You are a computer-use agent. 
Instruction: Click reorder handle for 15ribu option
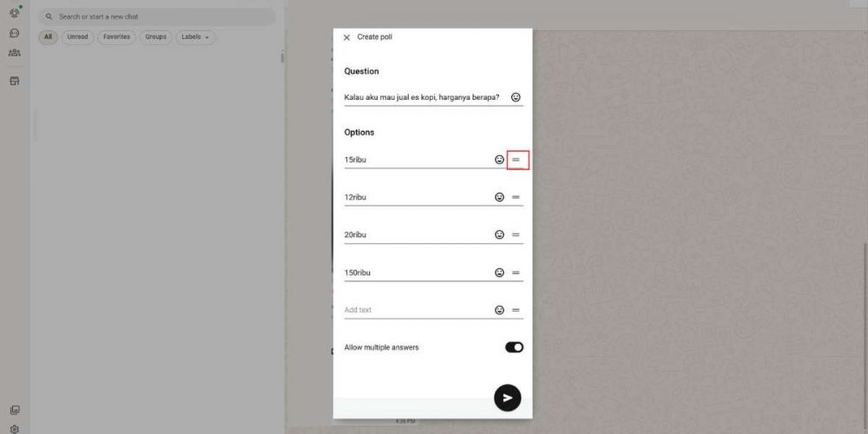tap(516, 160)
